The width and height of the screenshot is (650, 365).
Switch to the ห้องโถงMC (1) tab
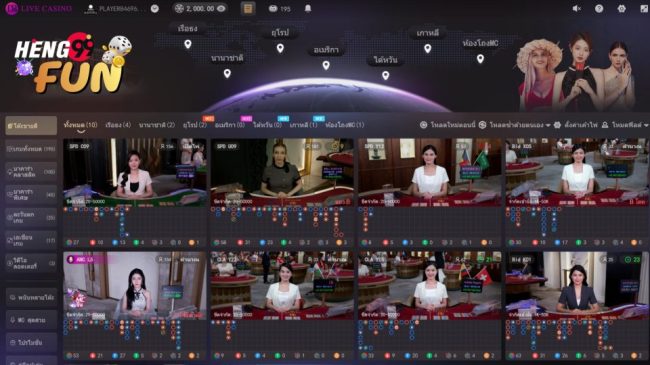pyautogui.click(x=344, y=125)
